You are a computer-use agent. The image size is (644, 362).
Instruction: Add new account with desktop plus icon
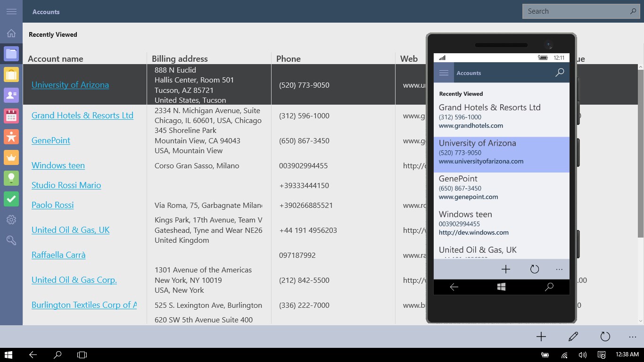coord(541,337)
